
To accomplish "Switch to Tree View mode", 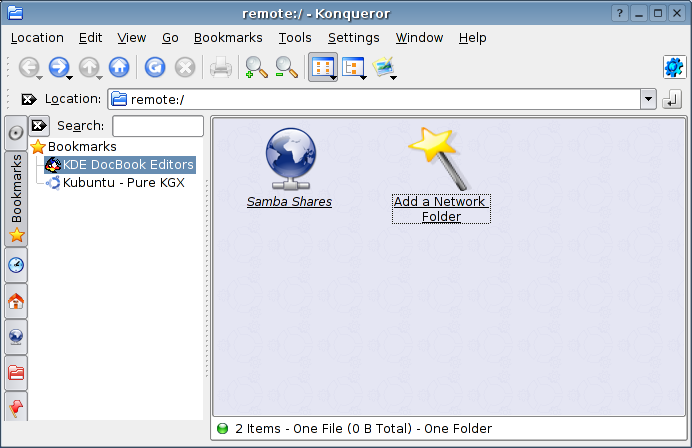I will [352, 68].
